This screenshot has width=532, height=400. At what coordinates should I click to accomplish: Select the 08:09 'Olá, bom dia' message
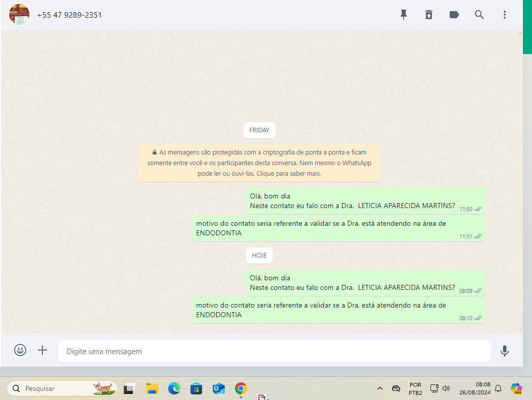click(x=365, y=283)
